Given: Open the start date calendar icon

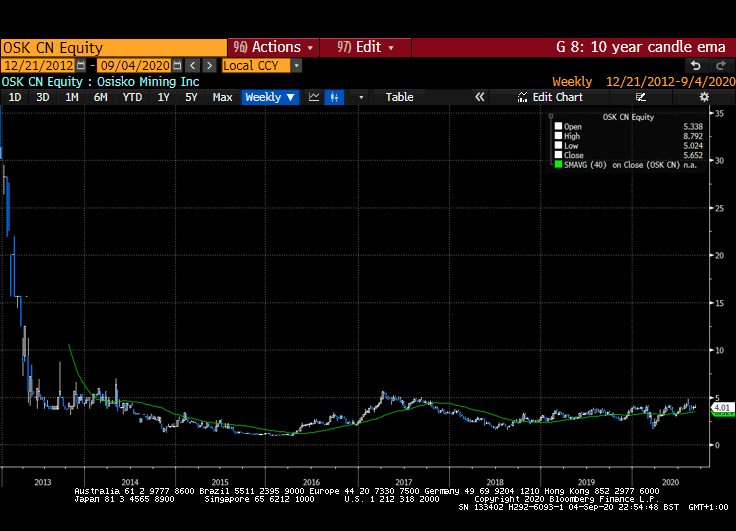Looking at the screenshot, I should (79, 65).
